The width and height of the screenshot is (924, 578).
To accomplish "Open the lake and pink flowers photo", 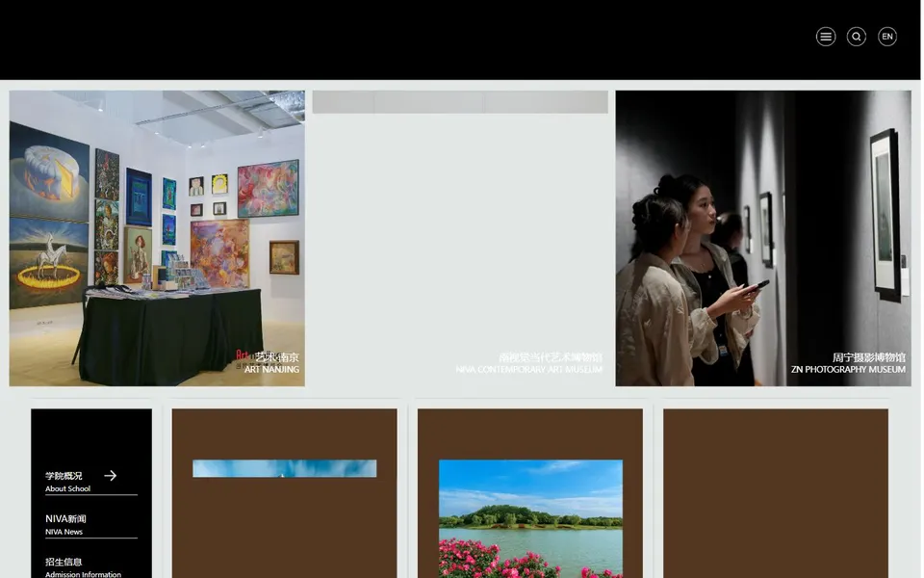I will pyautogui.click(x=530, y=519).
